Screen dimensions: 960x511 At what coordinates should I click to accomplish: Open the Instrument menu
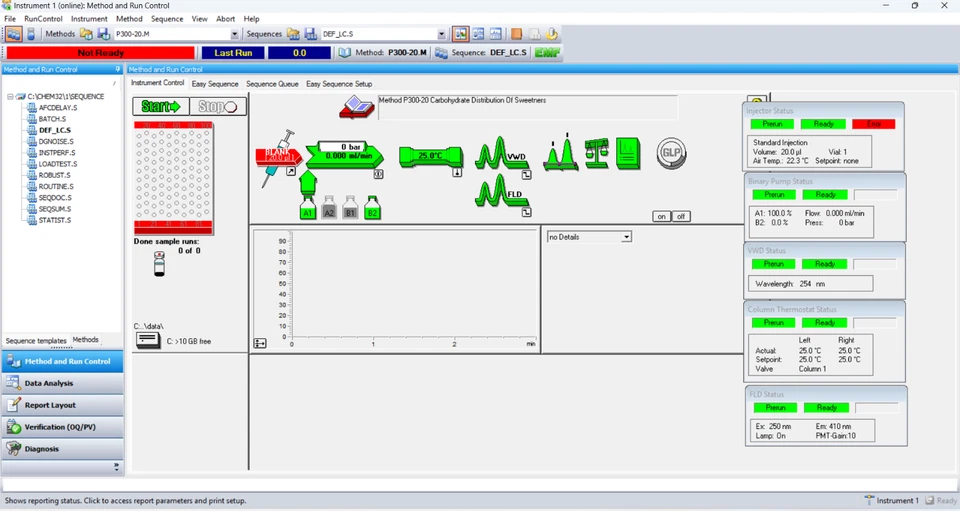coord(89,19)
